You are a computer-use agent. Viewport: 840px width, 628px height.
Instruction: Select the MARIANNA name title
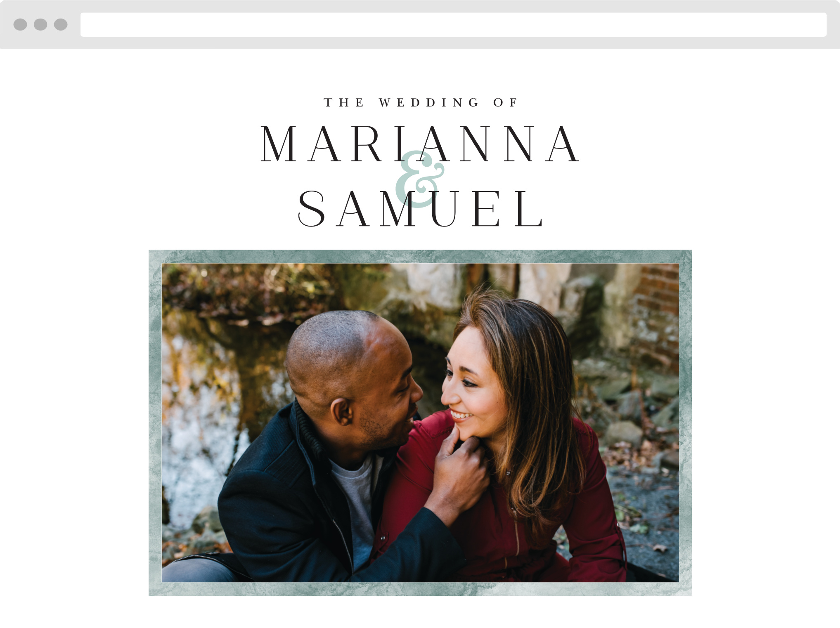[420, 143]
